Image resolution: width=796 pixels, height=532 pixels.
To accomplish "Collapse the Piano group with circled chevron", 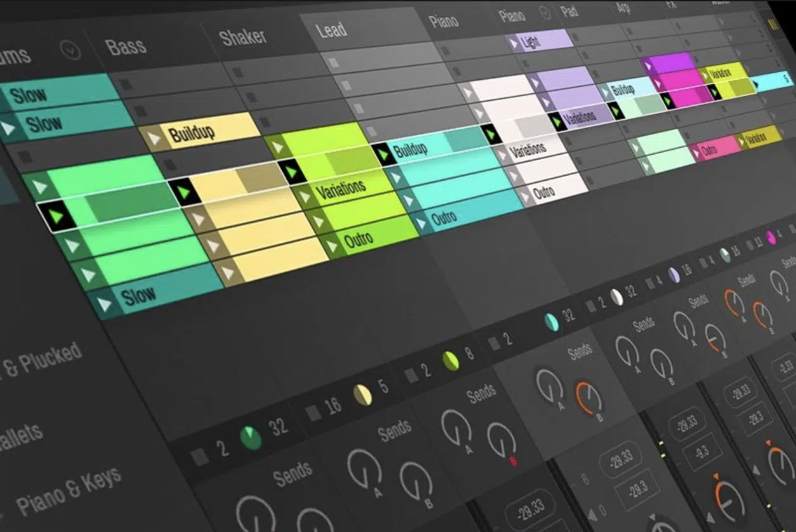I will 545,11.
